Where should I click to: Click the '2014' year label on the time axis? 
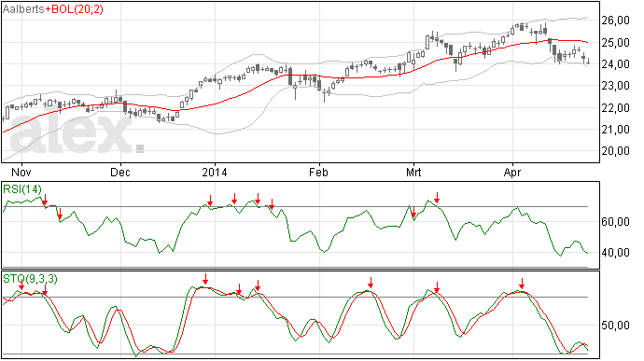coord(215,172)
